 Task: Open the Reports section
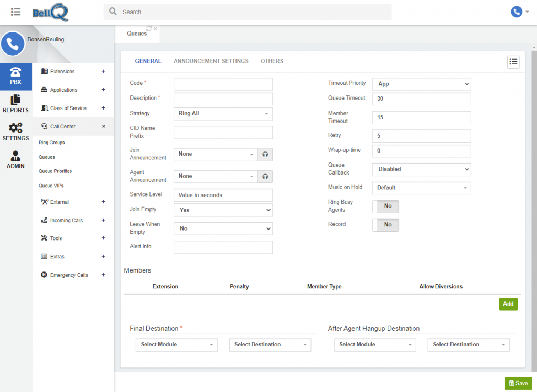[16, 104]
